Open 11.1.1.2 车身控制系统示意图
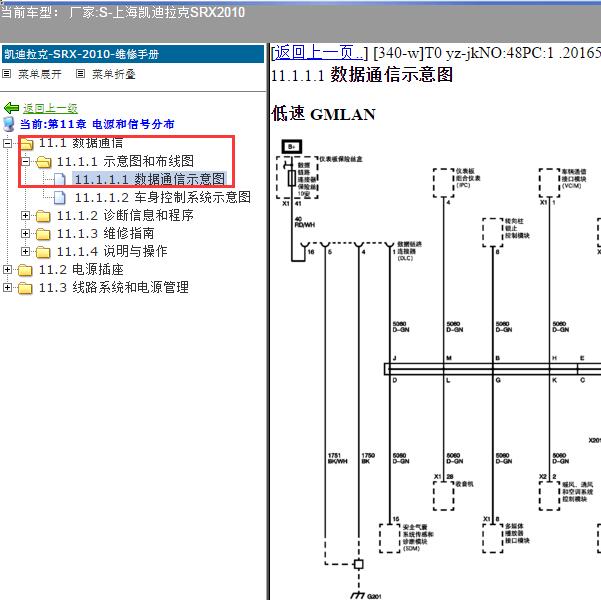601x600 pixels. [x=163, y=197]
